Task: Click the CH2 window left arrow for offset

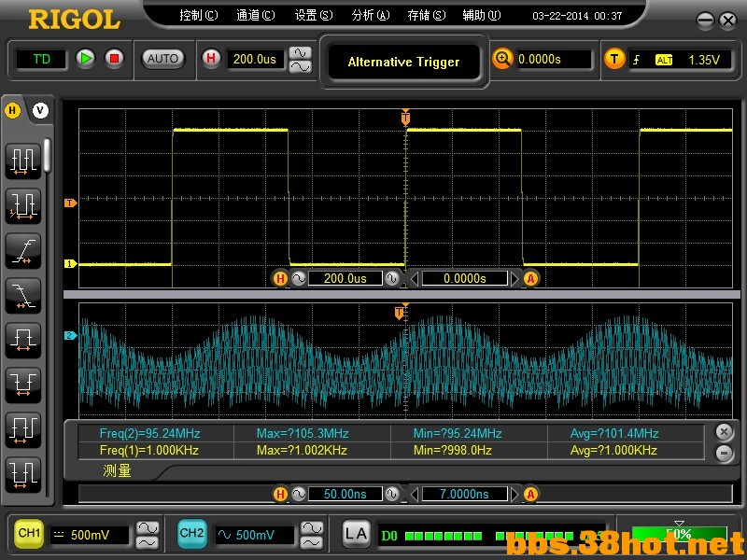Action: click(415, 495)
